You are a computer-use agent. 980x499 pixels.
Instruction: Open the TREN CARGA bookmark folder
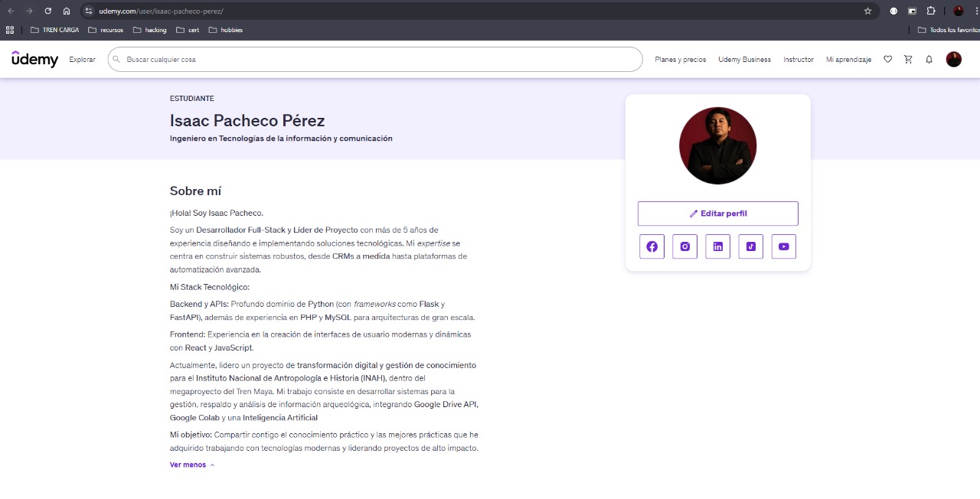54,31
